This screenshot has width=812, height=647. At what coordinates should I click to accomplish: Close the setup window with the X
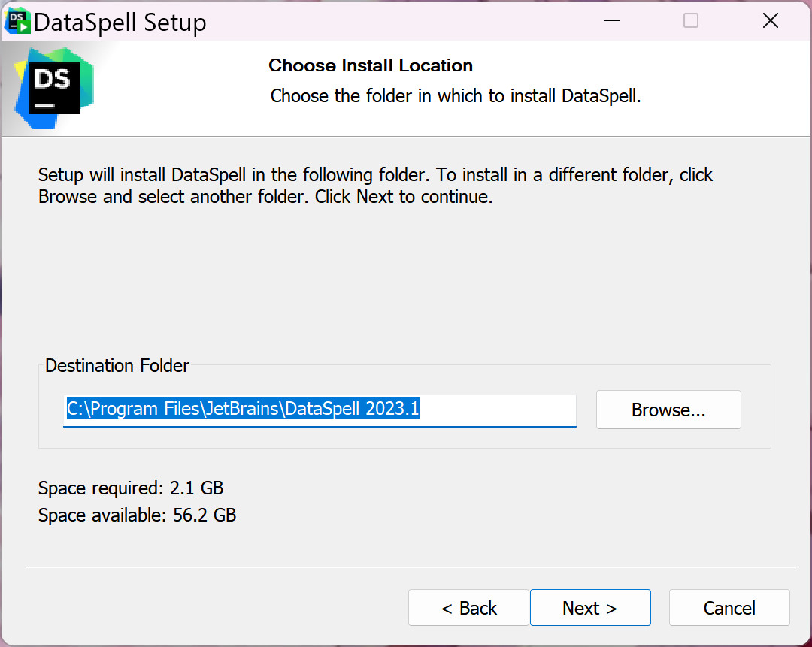pos(770,20)
